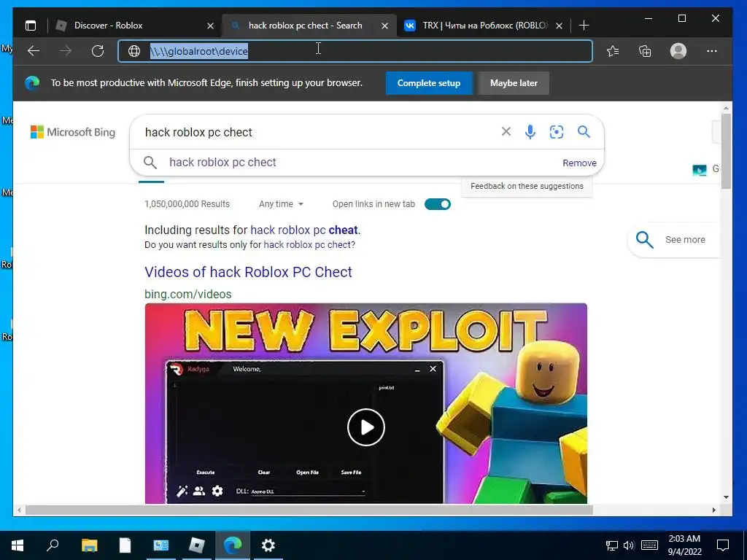Focus the address bar URL field
This screenshot has height=560, width=747.
(355, 51)
